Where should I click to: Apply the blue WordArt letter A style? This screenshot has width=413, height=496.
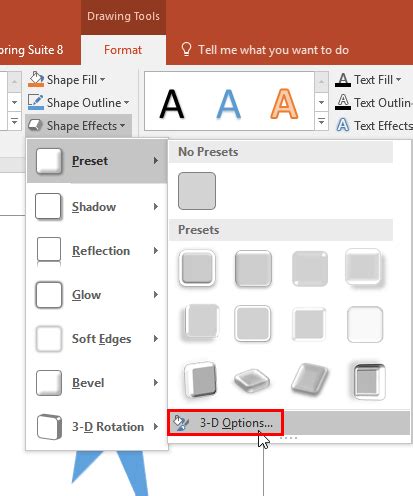tap(228, 104)
